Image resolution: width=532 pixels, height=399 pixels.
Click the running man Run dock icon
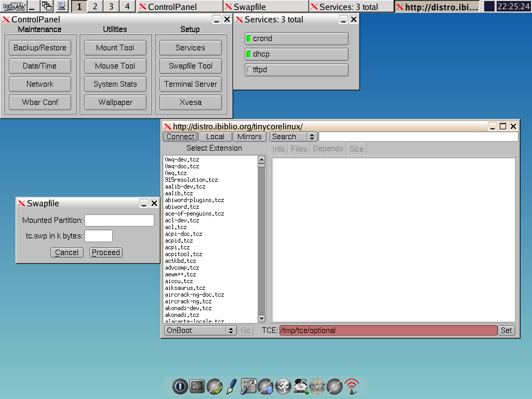click(x=283, y=386)
